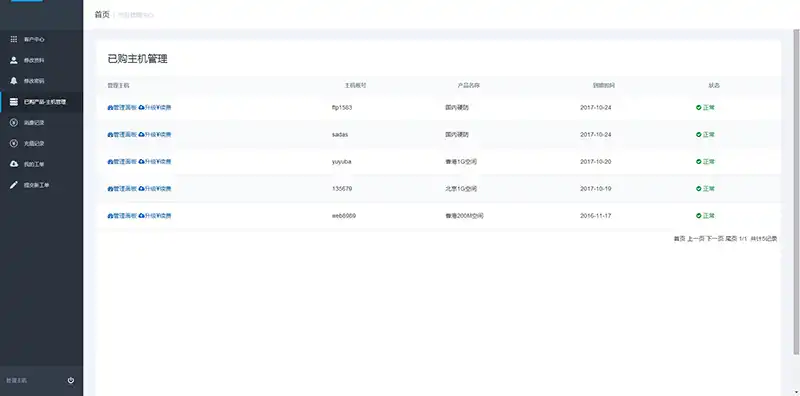Click the green status check for yuyuba

(698, 162)
